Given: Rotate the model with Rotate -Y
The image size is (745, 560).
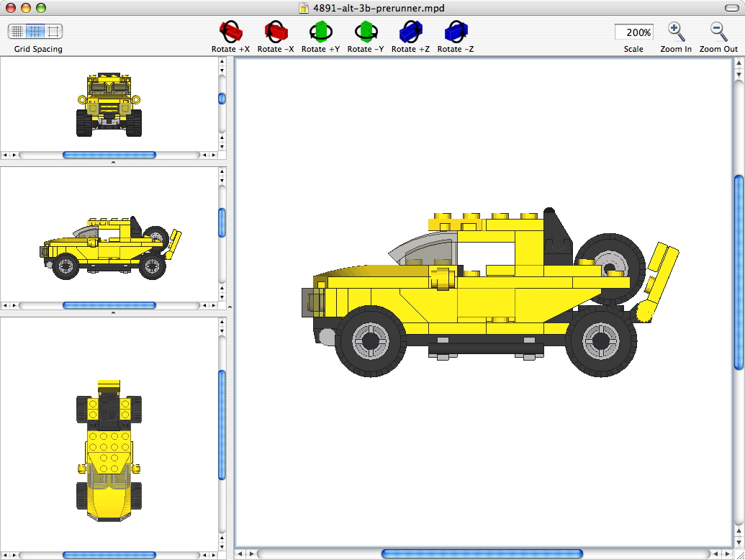Looking at the screenshot, I should pos(365,32).
